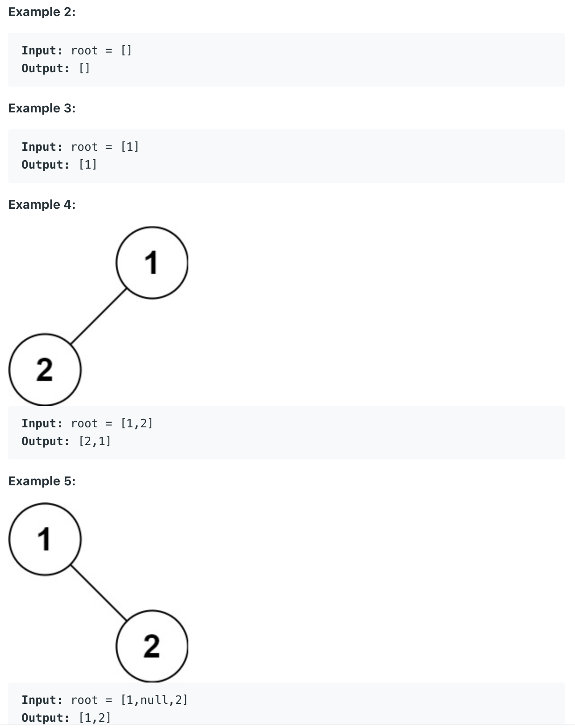Image resolution: width=575 pixels, height=728 pixels.
Task: Click node 1 in Example 5 tree
Action: (x=45, y=539)
